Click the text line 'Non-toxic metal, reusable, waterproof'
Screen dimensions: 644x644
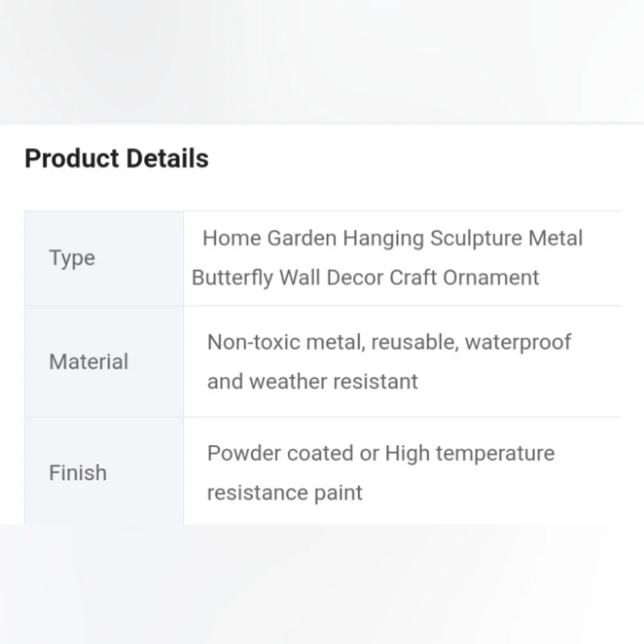pos(389,343)
